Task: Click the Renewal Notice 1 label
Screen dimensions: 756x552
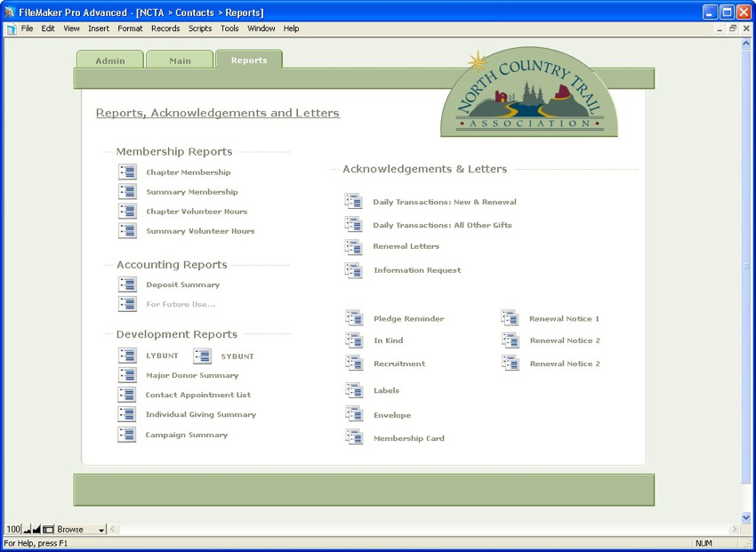Action: coord(564,319)
